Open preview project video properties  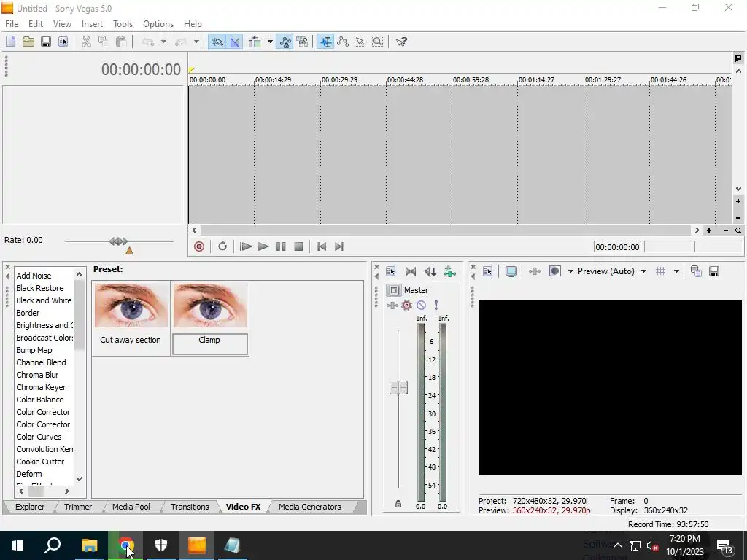point(487,271)
